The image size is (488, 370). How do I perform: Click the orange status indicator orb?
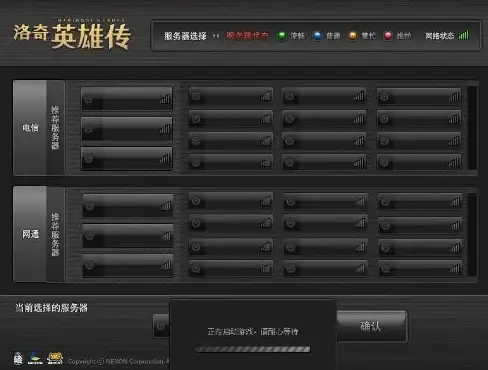click(353, 35)
